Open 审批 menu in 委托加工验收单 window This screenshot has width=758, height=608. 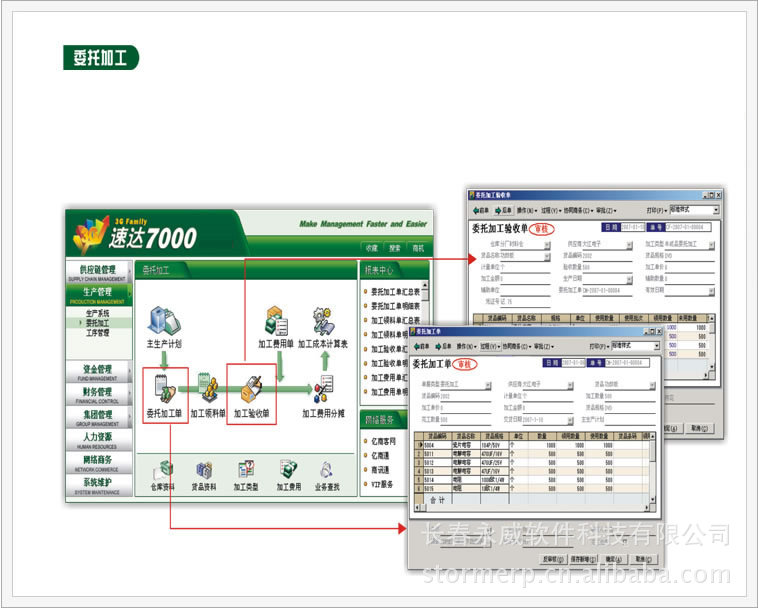[606, 211]
